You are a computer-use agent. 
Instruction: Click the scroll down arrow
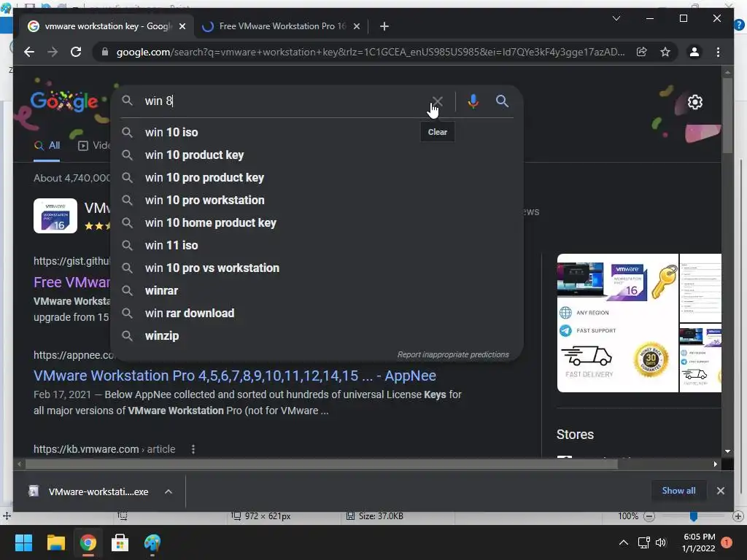click(727, 451)
